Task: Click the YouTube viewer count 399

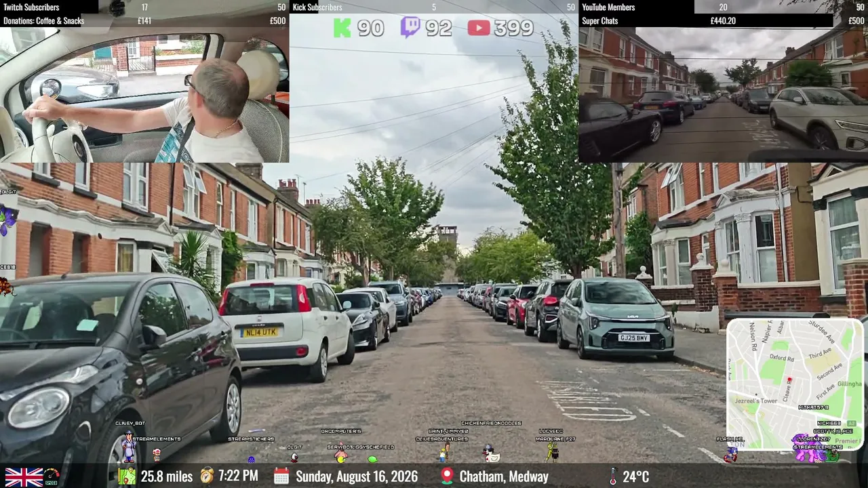Action: pyautogui.click(x=514, y=28)
